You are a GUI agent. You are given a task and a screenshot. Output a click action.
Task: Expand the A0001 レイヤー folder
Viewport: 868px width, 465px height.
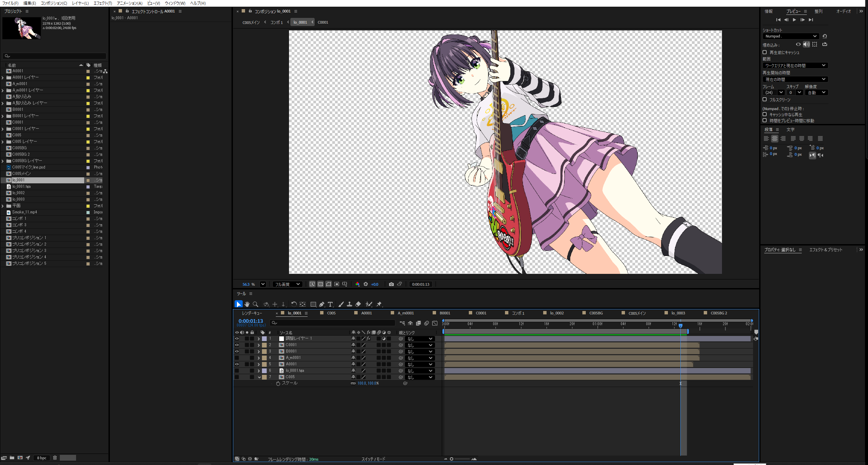pyautogui.click(x=3, y=78)
